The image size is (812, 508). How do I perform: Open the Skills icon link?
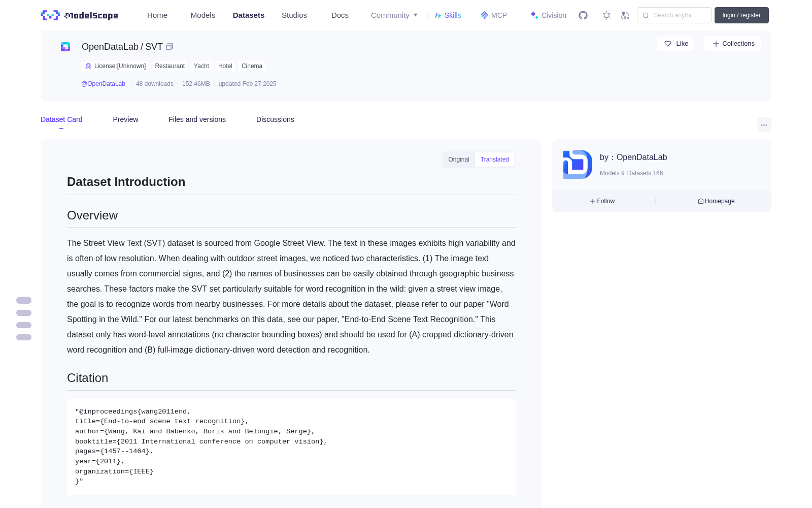(438, 15)
